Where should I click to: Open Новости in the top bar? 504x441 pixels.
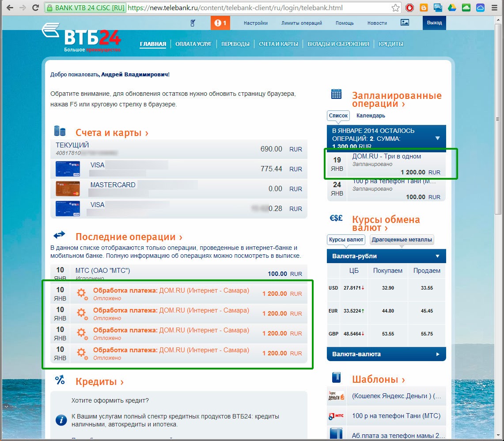tap(377, 23)
